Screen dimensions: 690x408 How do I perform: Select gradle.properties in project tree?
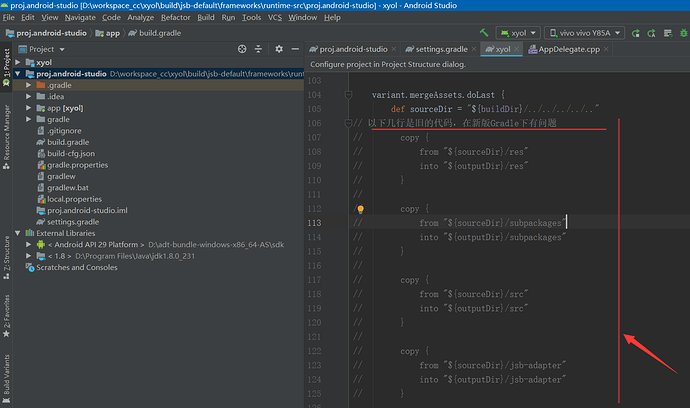click(x=77, y=164)
